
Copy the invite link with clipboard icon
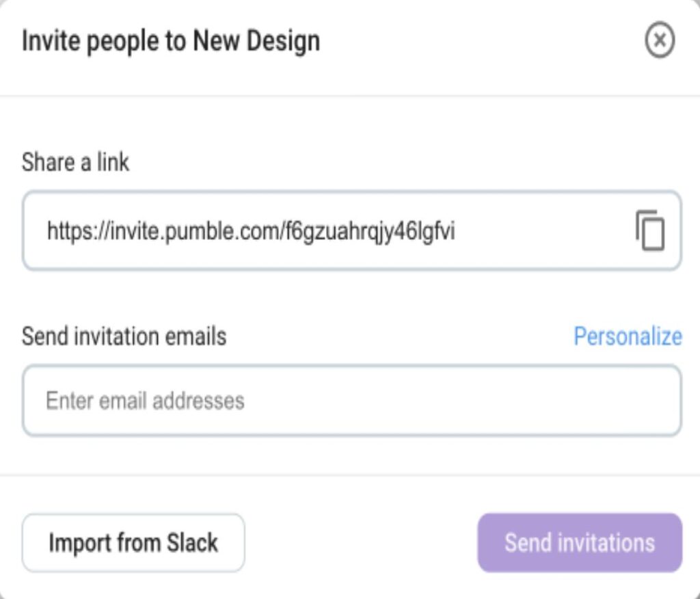(x=650, y=230)
